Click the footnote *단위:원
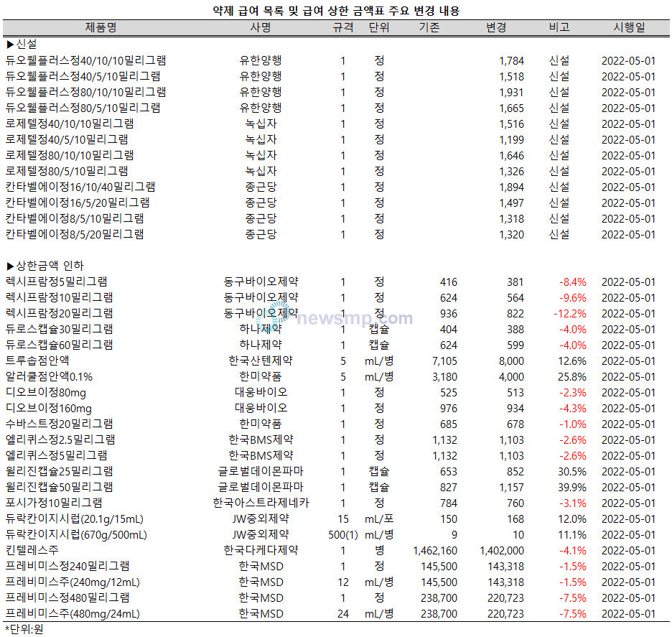Viewport: 672px width, 637px height. [24, 629]
